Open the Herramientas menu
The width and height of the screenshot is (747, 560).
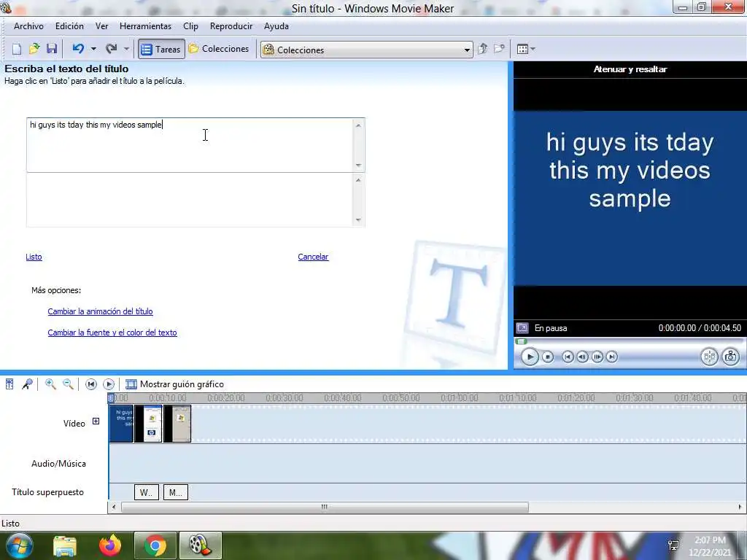(x=145, y=27)
